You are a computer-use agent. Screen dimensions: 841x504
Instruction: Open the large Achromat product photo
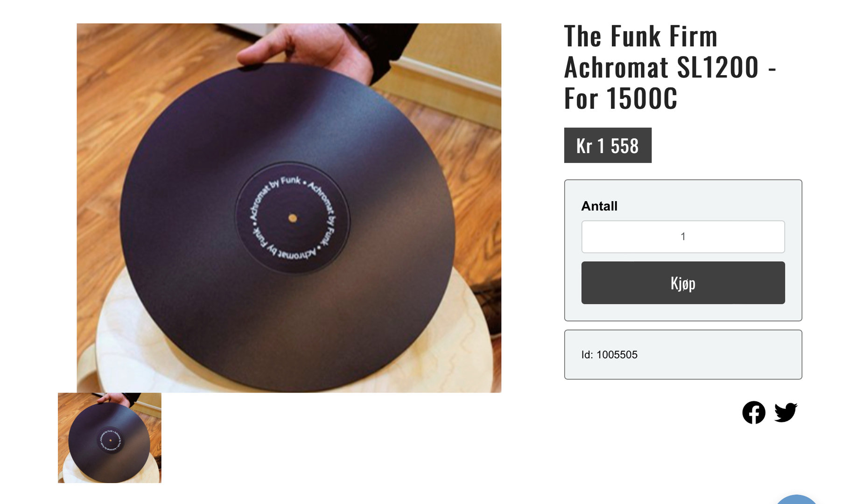(289, 208)
